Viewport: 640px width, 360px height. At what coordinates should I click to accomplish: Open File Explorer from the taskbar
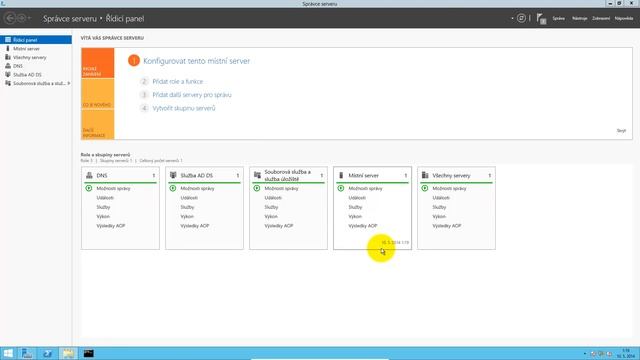pos(68,353)
